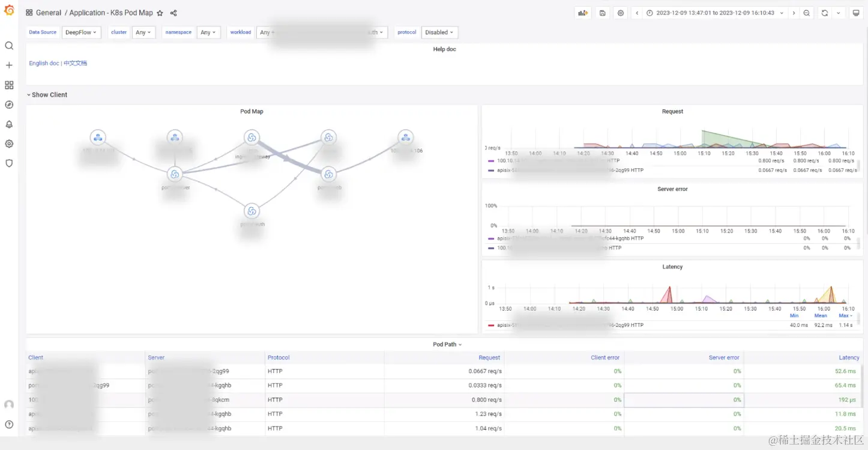Open the Dashboards grid icon in sidebar
Image resolution: width=868 pixels, height=450 pixels.
9,85
